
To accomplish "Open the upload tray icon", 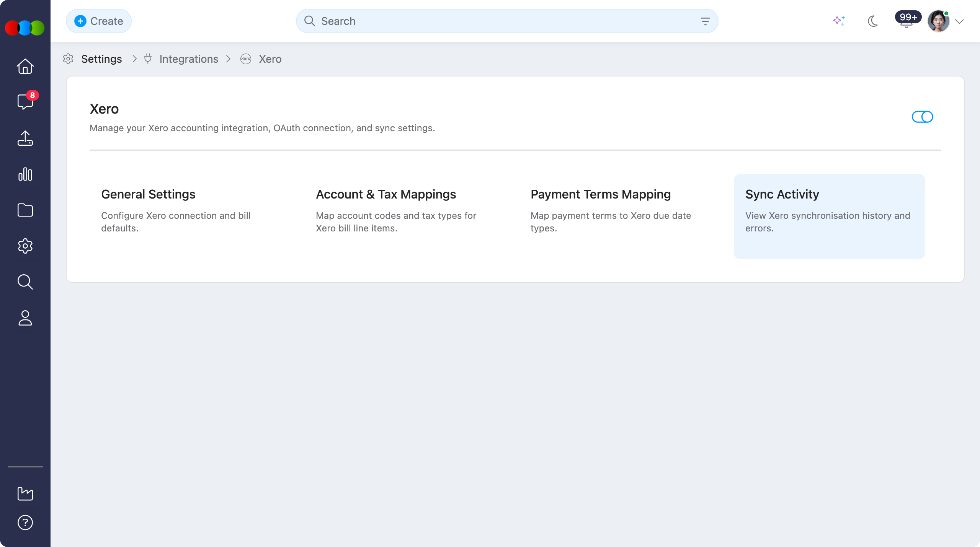I will tap(25, 138).
